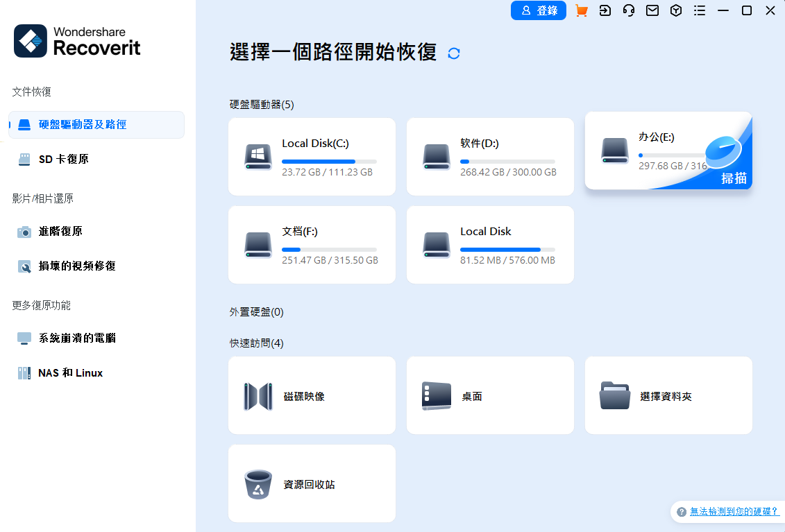Click the 快速訪問(4) section heading

point(256,343)
